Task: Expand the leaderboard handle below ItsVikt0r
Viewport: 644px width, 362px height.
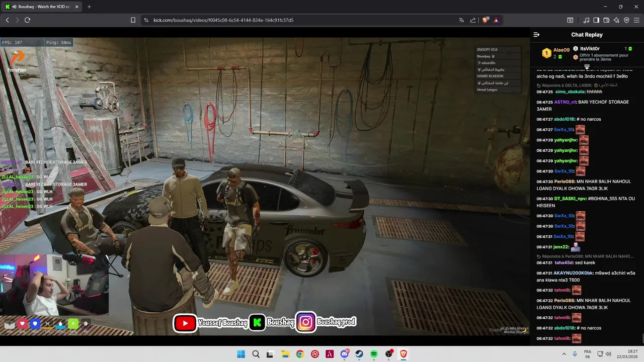Action: 587,66
